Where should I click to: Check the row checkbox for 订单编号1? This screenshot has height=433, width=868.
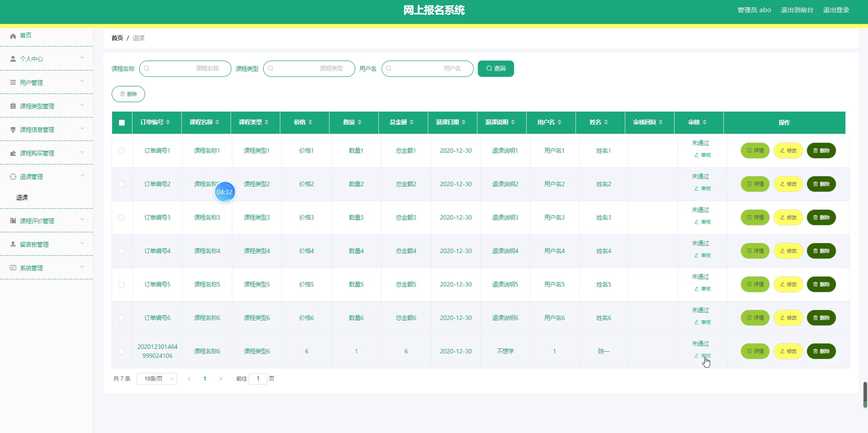122,151
